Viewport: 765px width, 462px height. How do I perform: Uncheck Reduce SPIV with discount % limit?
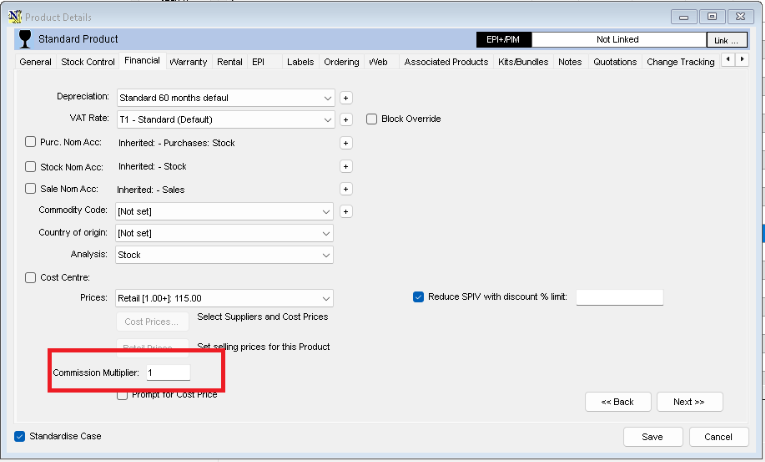click(418, 297)
